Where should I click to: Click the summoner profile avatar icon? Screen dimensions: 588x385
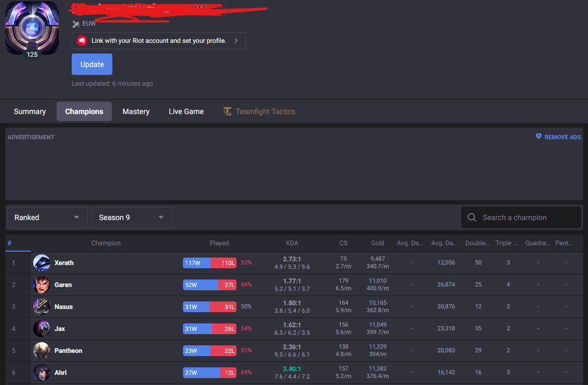(32, 27)
